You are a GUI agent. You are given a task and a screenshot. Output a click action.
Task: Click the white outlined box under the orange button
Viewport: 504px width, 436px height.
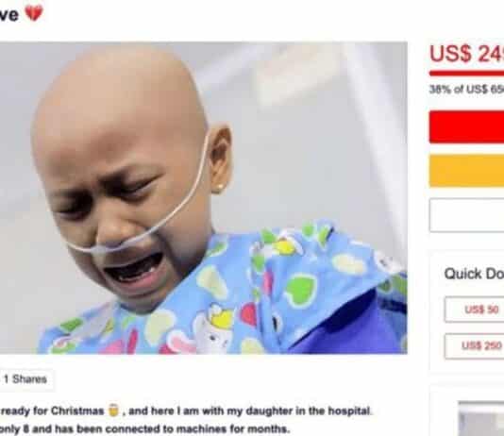point(466,215)
